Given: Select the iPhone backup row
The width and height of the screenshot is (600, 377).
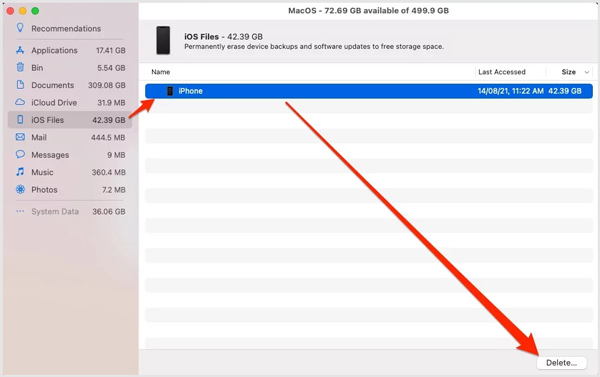Looking at the screenshot, I should (x=369, y=91).
